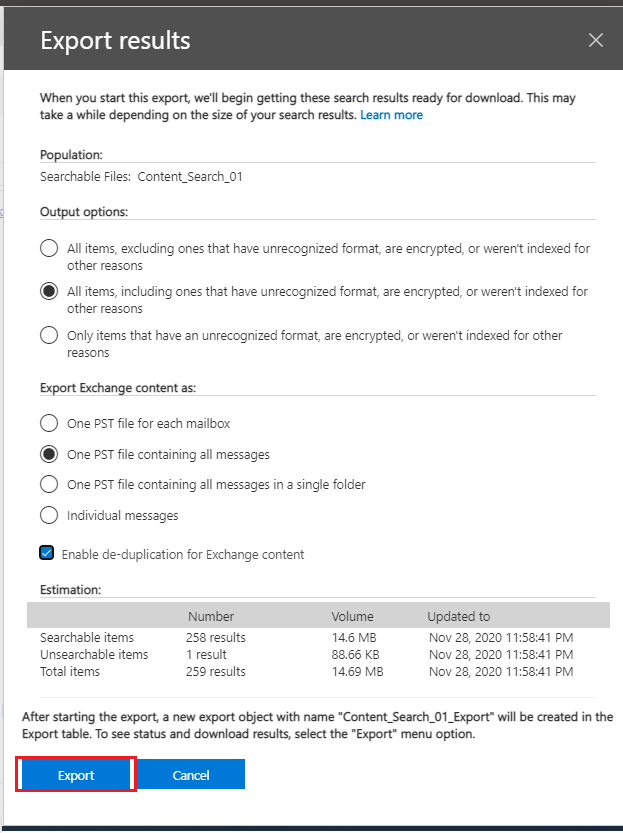
Task: Select one PST file containing all messages
Action: (49, 454)
